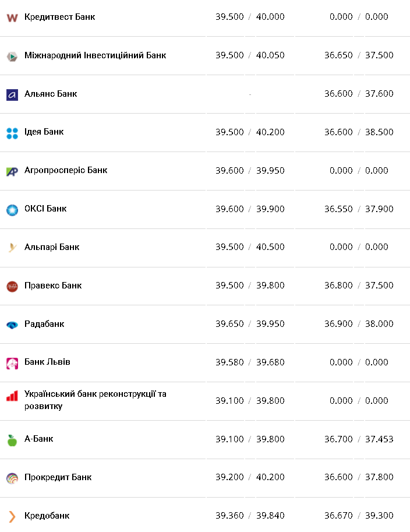410x532 pixels.
Task: Click А-Банк rate 36.700 / 37.453
Action: click(359, 439)
